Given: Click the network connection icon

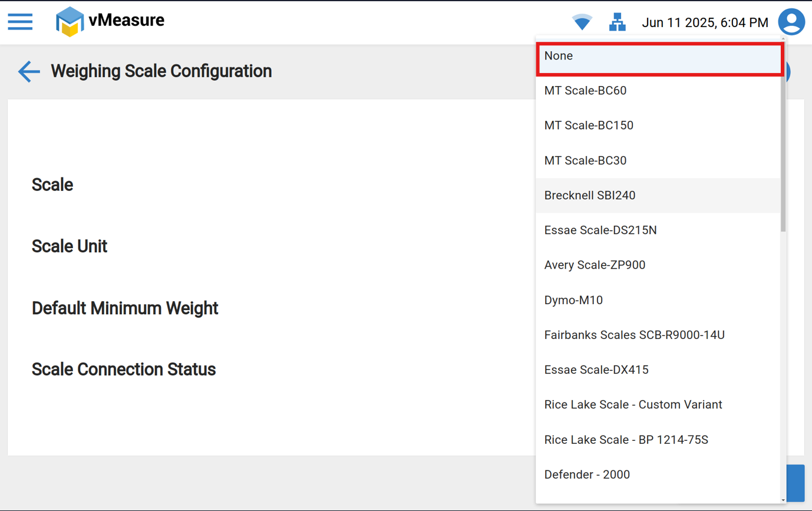Looking at the screenshot, I should [x=617, y=22].
